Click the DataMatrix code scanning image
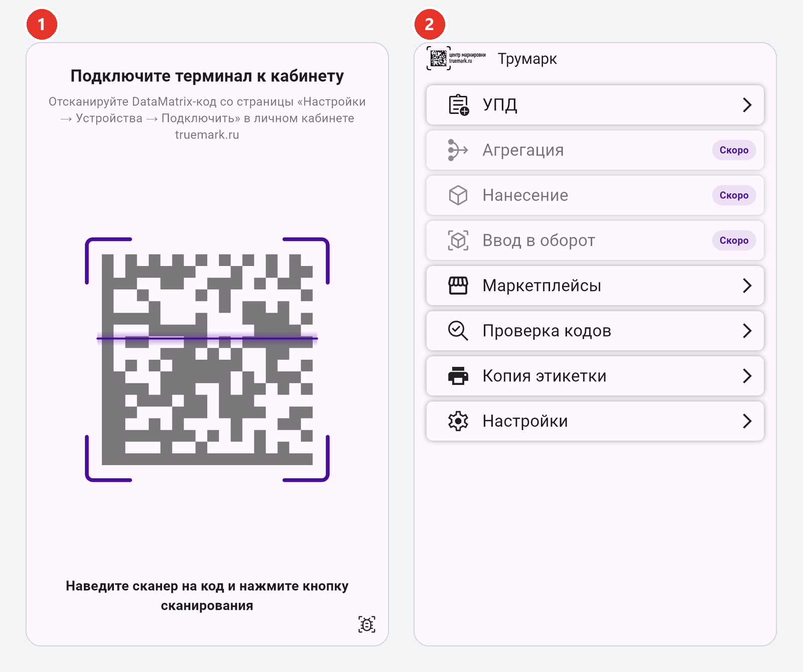803x672 pixels. click(x=207, y=359)
